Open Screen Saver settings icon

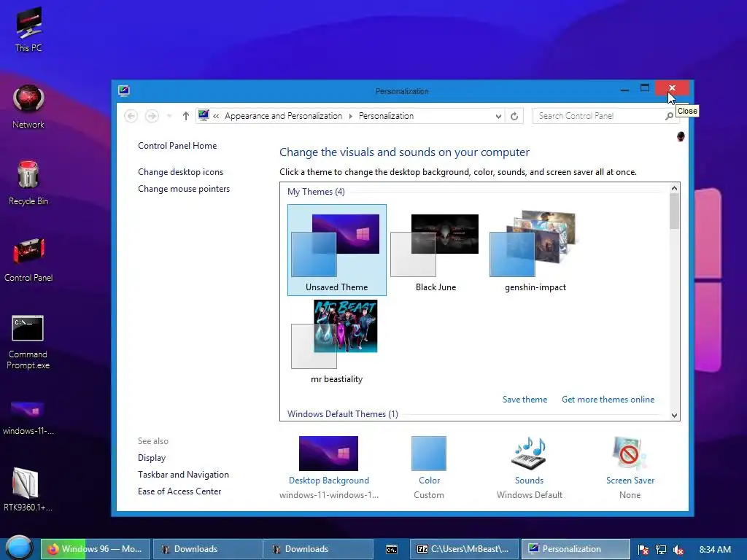coord(630,454)
